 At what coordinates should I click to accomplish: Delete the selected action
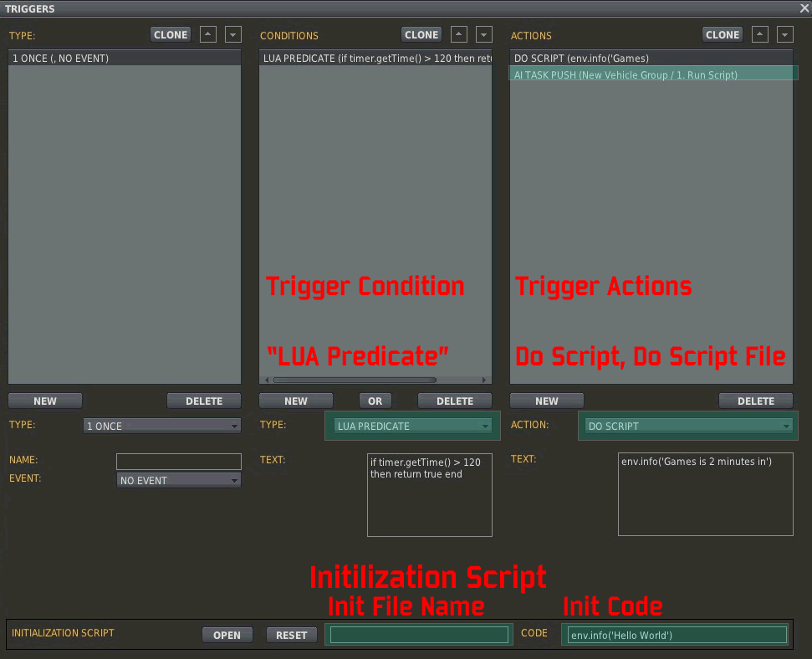[756, 401]
